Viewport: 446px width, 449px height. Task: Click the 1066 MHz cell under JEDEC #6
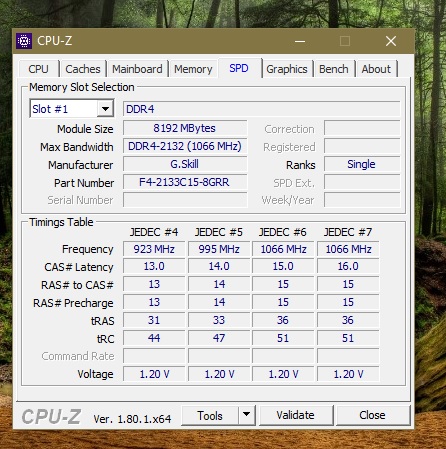pyautogui.click(x=283, y=249)
